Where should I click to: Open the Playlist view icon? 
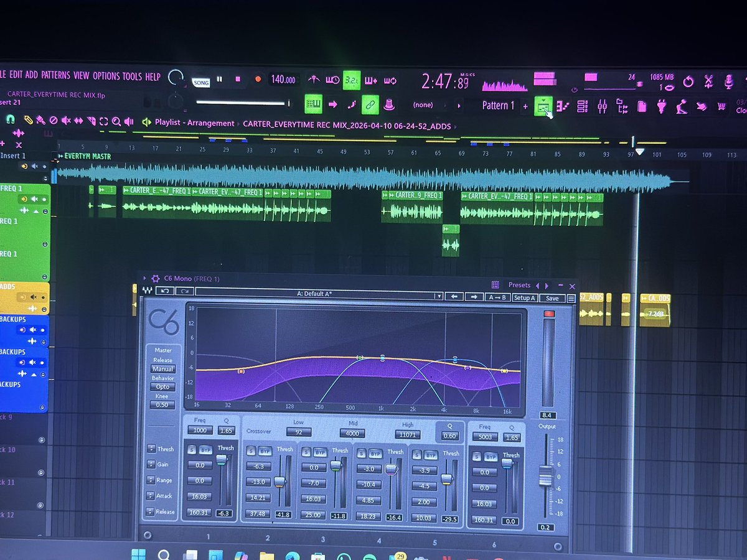click(543, 106)
